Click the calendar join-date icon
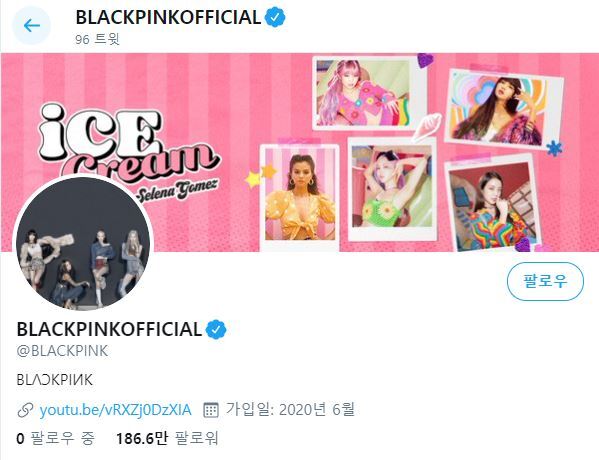Image resolution: width=599 pixels, height=460 pixels. point(210,410)
